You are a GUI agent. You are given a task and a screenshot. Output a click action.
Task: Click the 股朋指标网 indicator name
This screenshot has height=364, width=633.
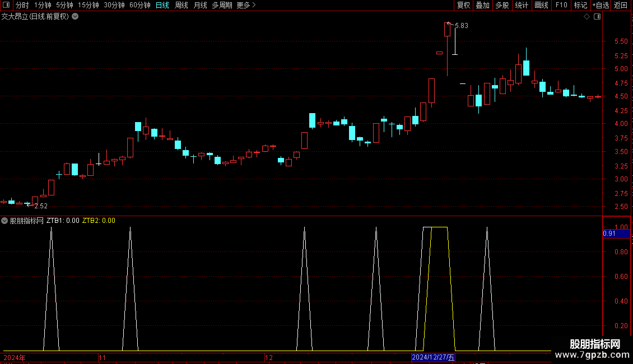(x=27, y=221)
